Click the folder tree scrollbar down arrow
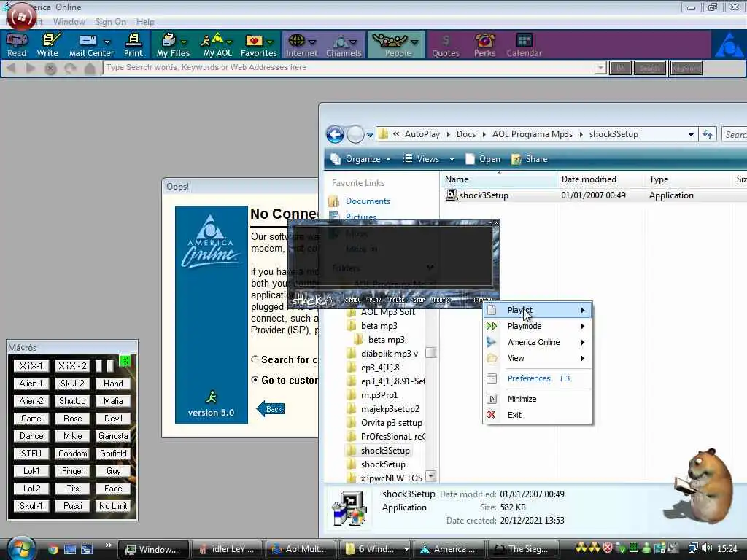Image resolution: width=747 pixels, height=560 pixels. click(x=430, y=476)
